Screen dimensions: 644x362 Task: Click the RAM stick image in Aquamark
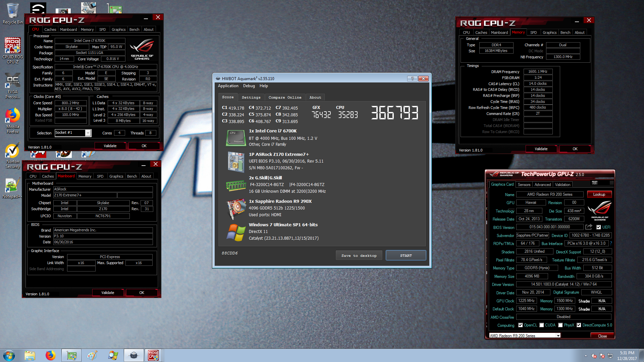coord(236,185)
